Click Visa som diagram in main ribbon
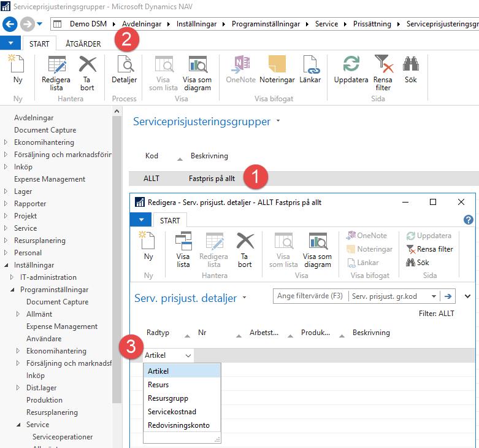Viewport: 479px width, 448px height. pos(197,74)
